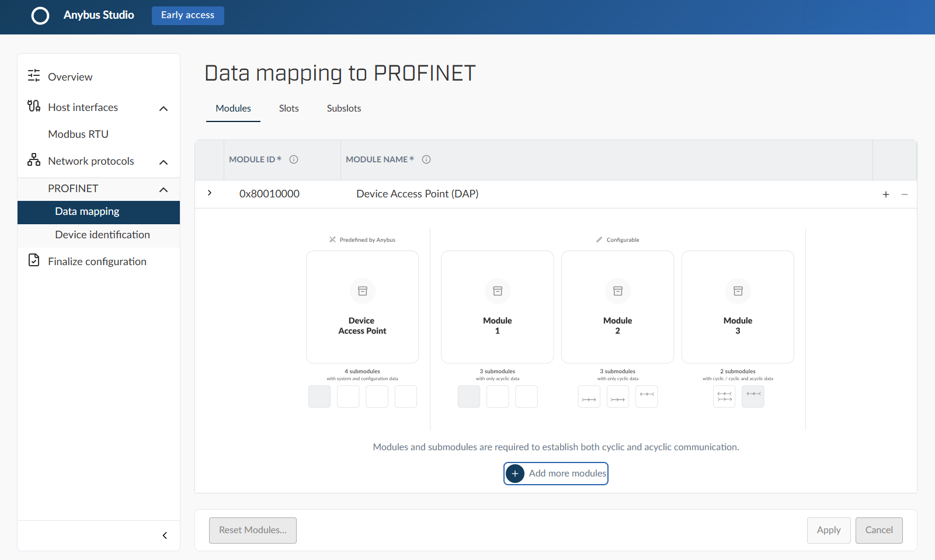
Task: Click the shaded first submodule box under Module 1
Action: [x=469, y=396]
